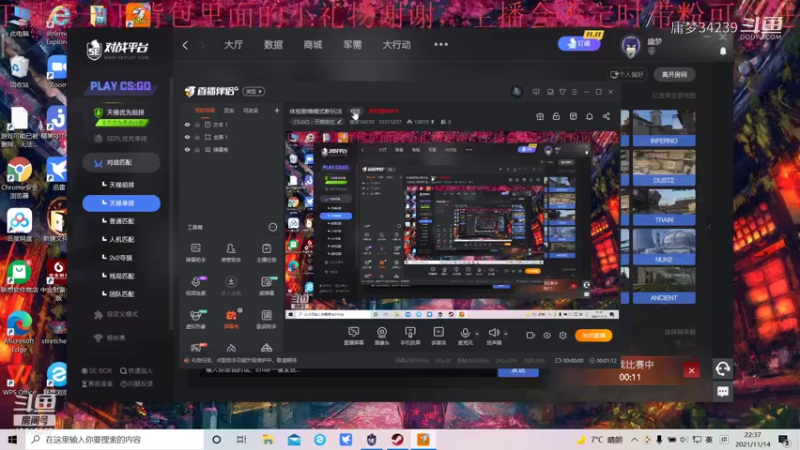Open the chat bubble icon at right edge
Viewport: 800px width, 450px height.
pyautogui.click(x=722, y=391)
